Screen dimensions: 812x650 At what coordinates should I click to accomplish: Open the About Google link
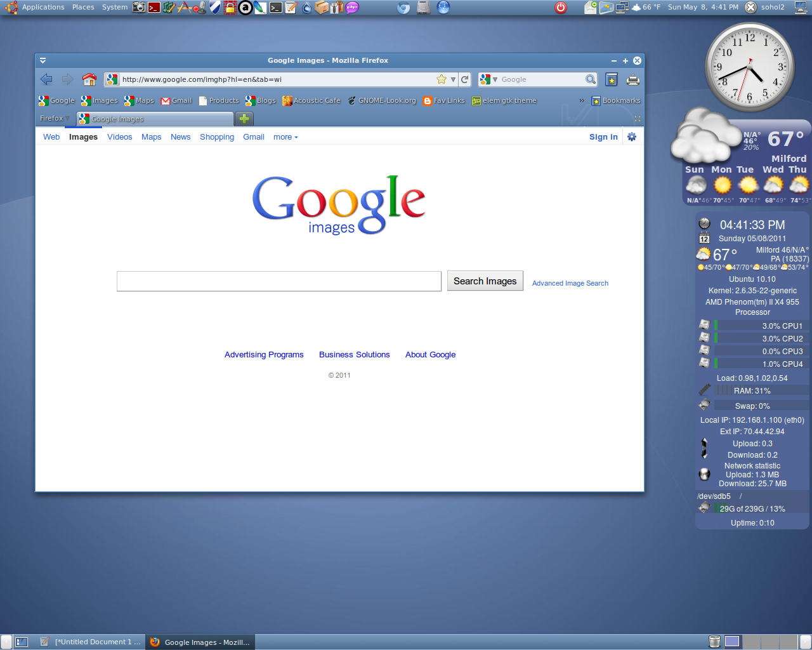(x=431, y=355)
